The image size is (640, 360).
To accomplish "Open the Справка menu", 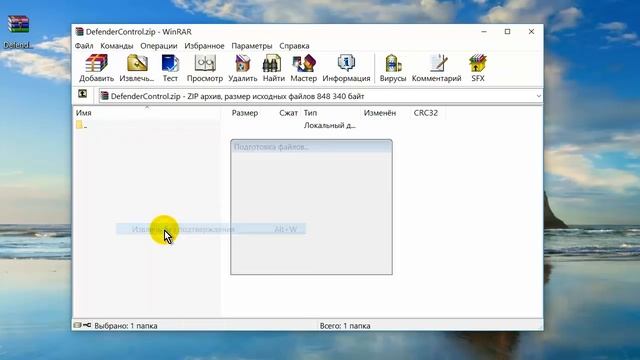I will [294, 46].
